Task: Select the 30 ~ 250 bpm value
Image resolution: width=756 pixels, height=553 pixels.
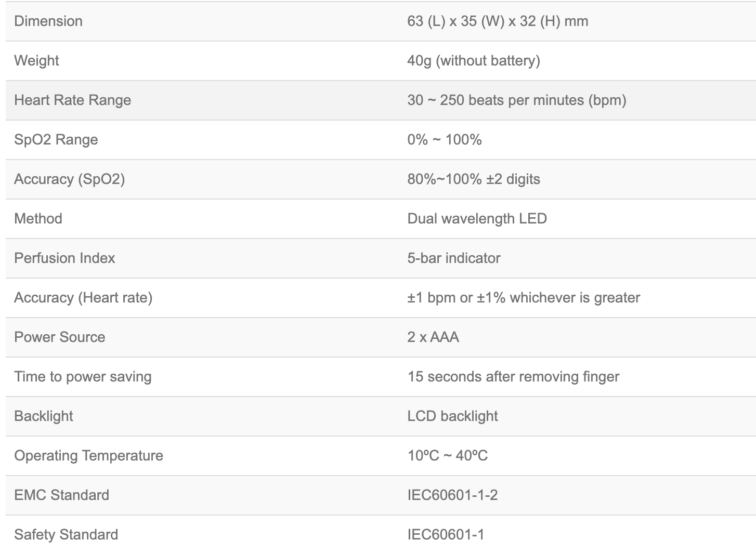Action: click(x=516, y=100)
